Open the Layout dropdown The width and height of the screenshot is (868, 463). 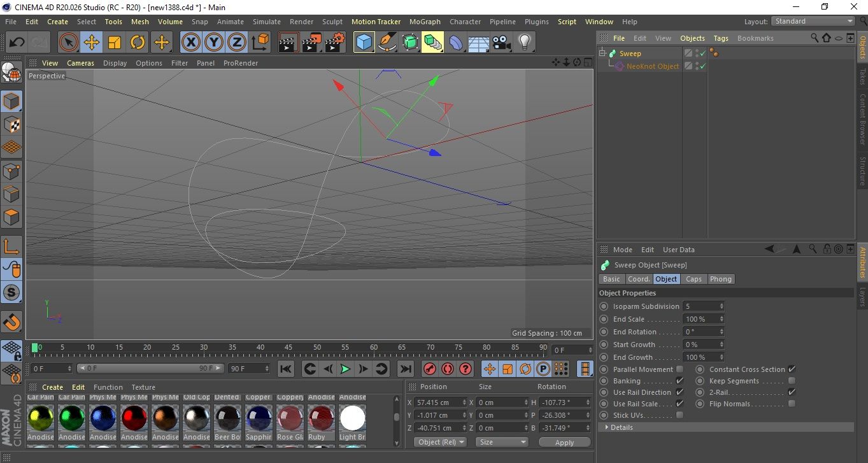tap(813, 21)
